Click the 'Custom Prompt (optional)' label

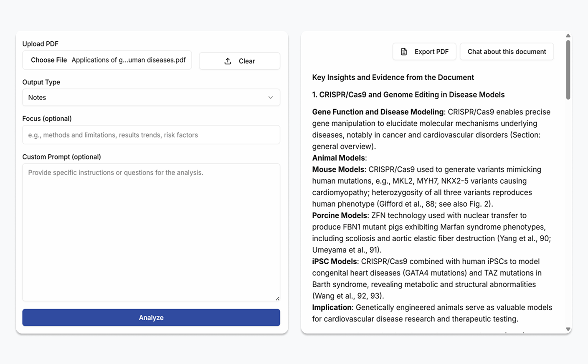tap(62, 157)
